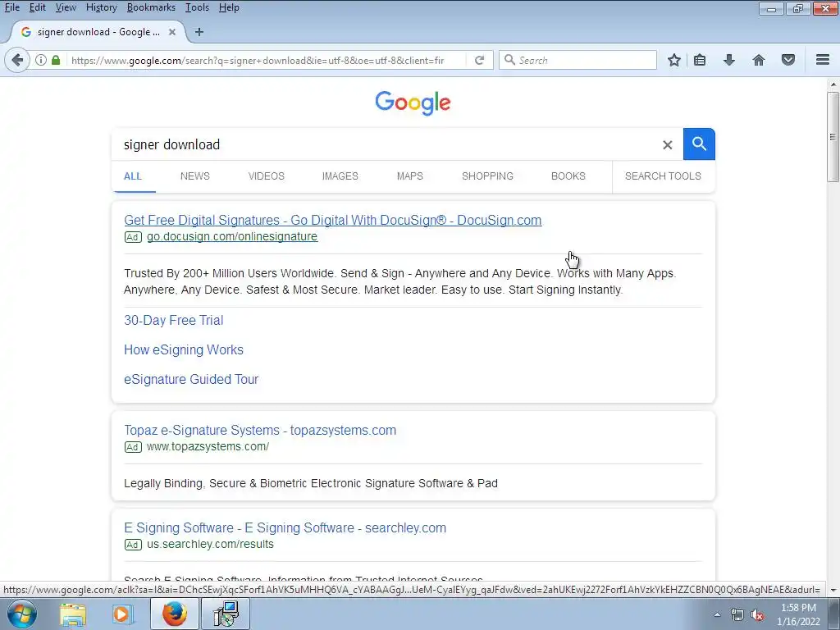Save page to Pocket
Screen dimensions: 840x630
[788, 60]
